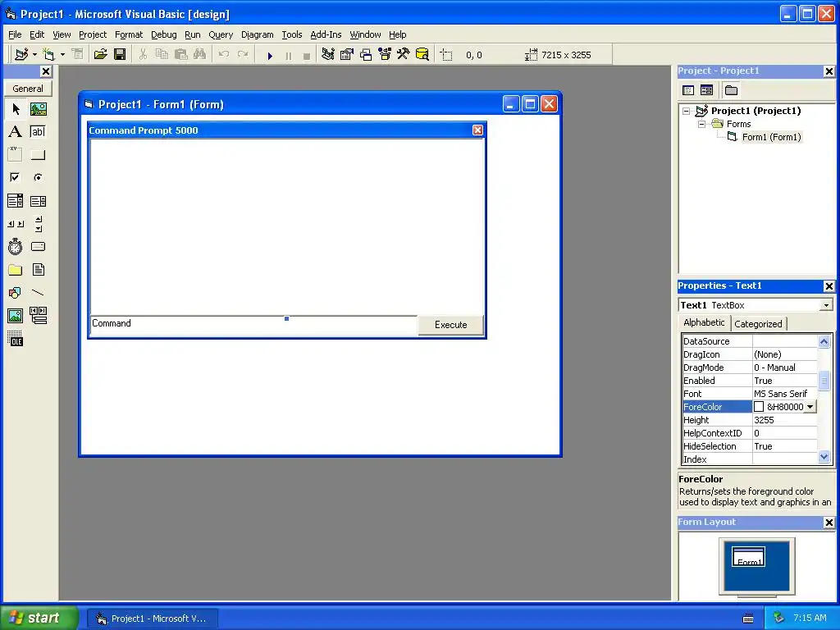The width and height of the screenshot is (840, 630).
Task: Select the DirListBox folder tool
Action: coord(16,269)
